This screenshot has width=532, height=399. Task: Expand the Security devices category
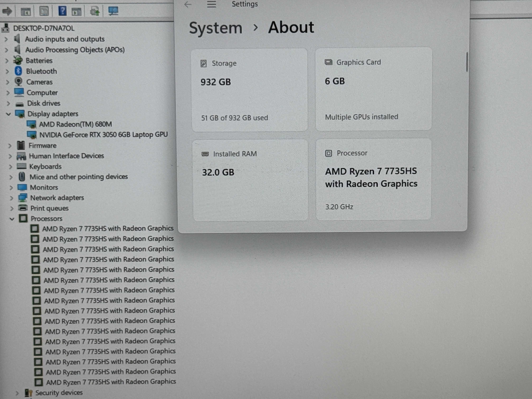click(x=17, y=393)
